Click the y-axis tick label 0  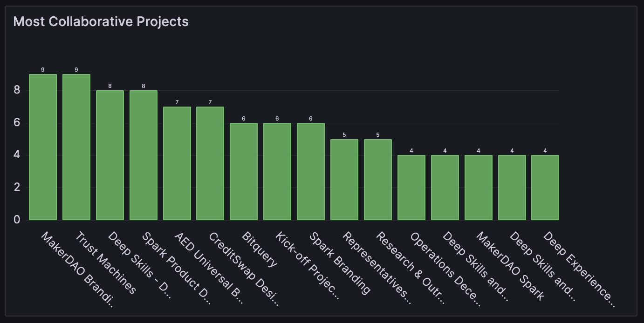pos(17,220)
